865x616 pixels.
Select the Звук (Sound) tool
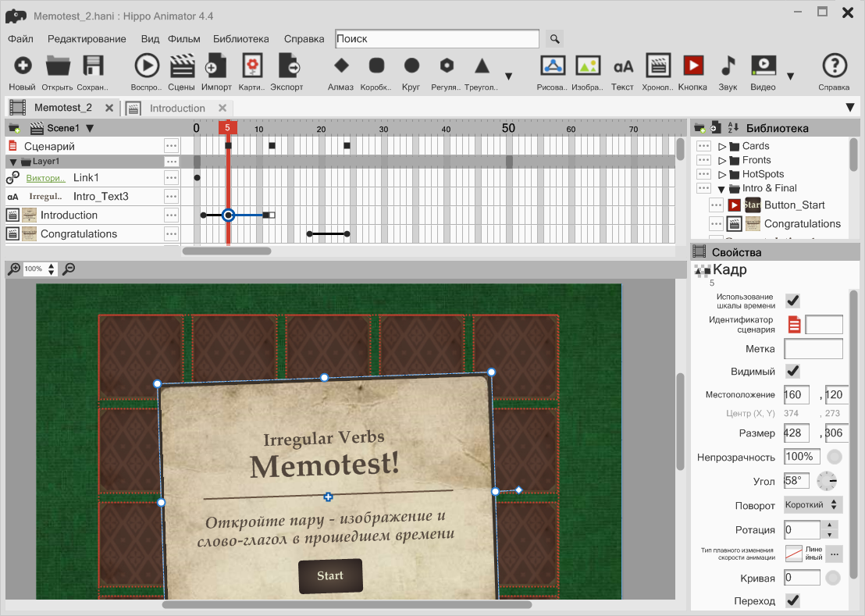[x=728, y=66]
